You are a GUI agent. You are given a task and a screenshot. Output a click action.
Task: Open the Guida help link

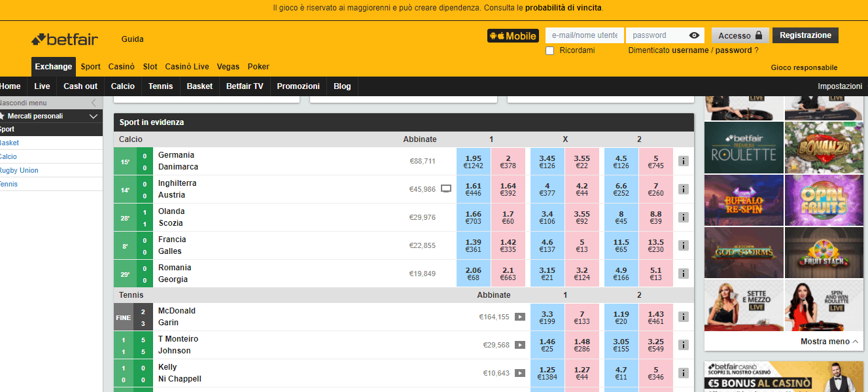click(132, 39)
